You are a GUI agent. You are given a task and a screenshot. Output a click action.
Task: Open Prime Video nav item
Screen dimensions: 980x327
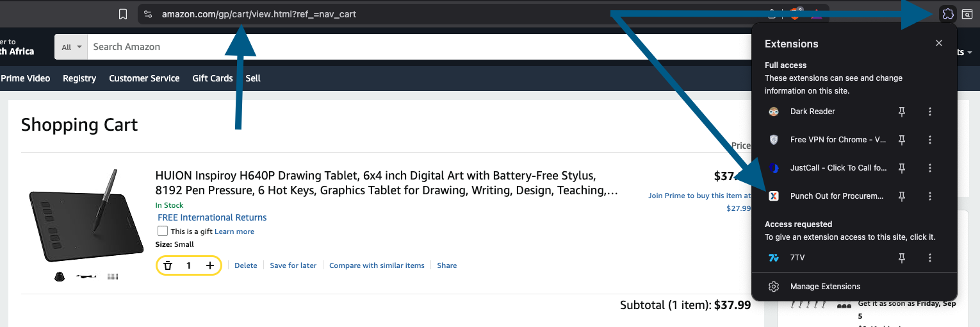26,78
